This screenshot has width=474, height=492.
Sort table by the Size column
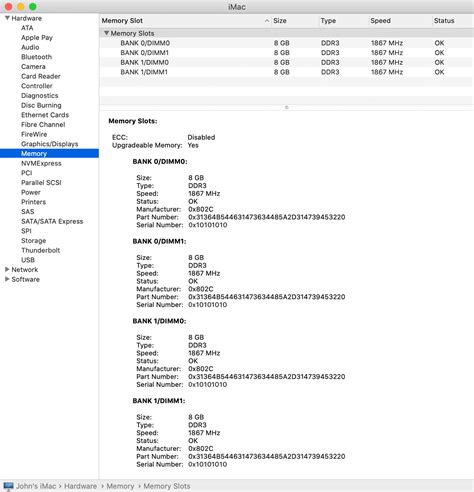pos(294,21)
